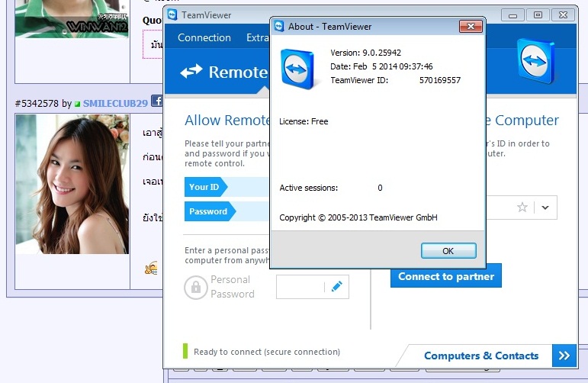The height and width of the screenshot is (383, 588).
Task: Click the green connection status indicator
Action: tap(185, 351)
